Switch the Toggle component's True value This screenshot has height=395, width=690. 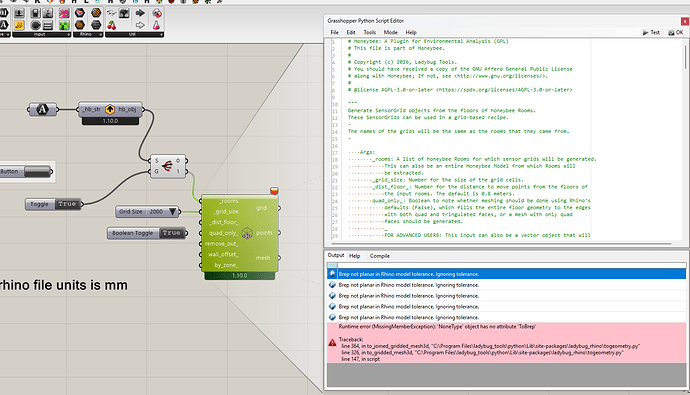pos(67,204)
